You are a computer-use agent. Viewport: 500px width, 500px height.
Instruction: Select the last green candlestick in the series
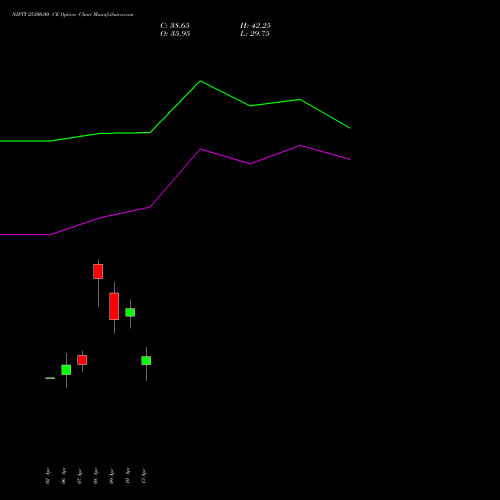coord(146,360)
